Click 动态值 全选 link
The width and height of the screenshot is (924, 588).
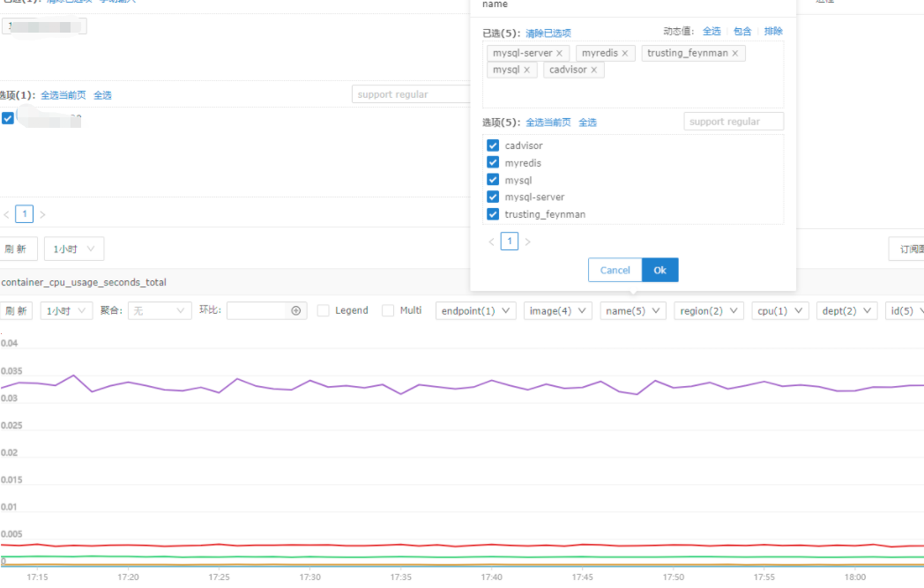tap(712, 31)
